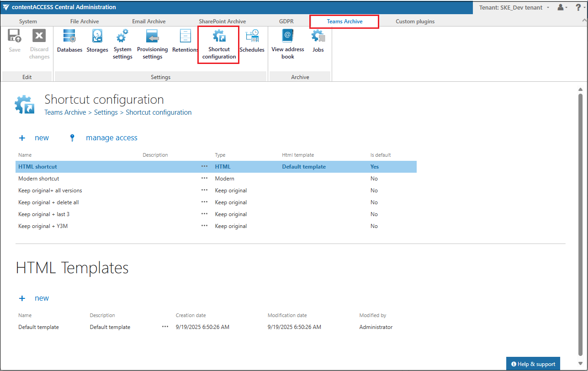Screen dimensions: 588x371
Task: Switch to the GDPR tab
Action: point(286,21)
